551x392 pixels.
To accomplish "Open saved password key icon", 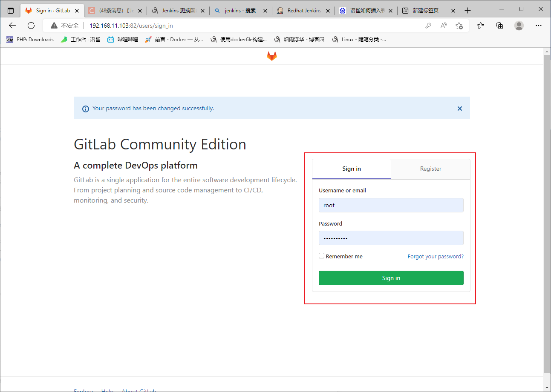I will point(428,26).
